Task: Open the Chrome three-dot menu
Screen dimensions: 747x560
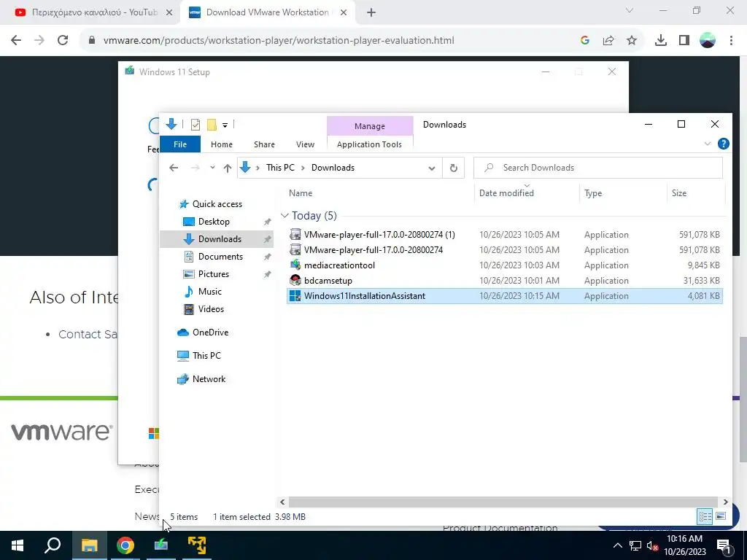Action: pos(731,41)
